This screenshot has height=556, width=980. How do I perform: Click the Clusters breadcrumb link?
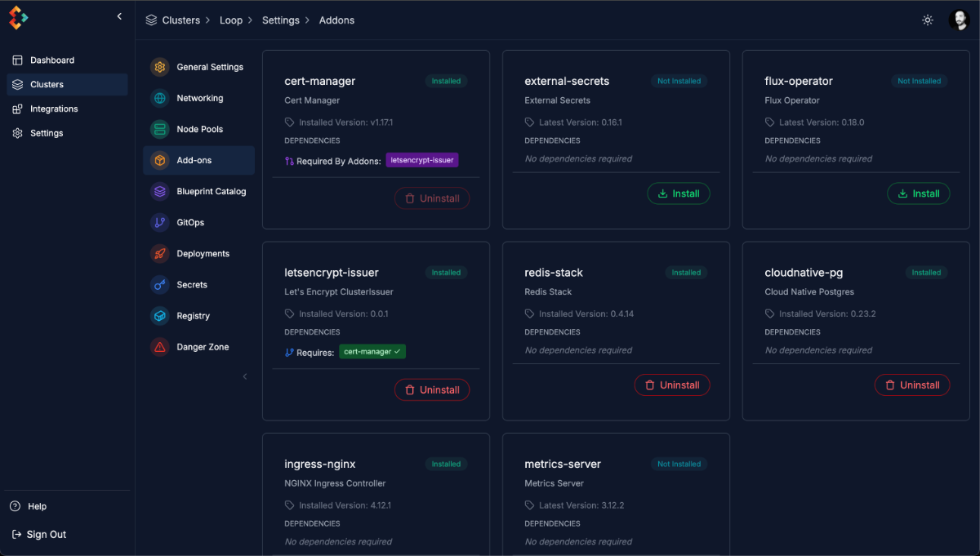[181, 20]
